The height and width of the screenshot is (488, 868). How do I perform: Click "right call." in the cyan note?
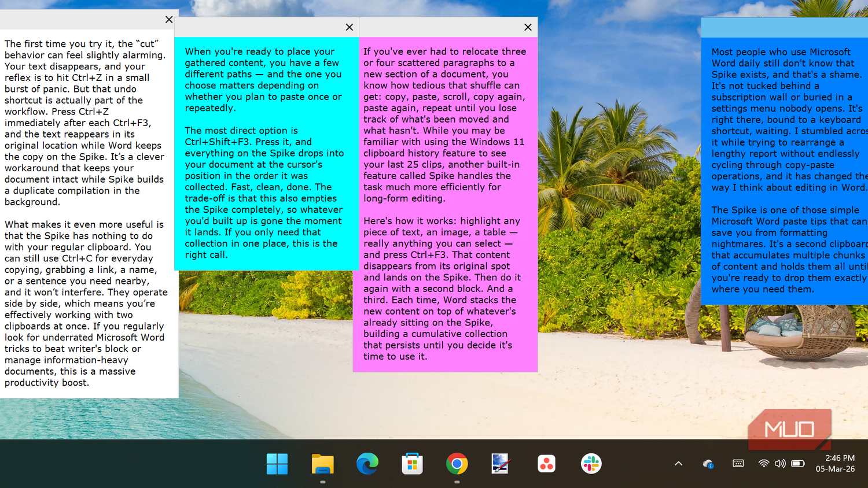tap(206, 255)
